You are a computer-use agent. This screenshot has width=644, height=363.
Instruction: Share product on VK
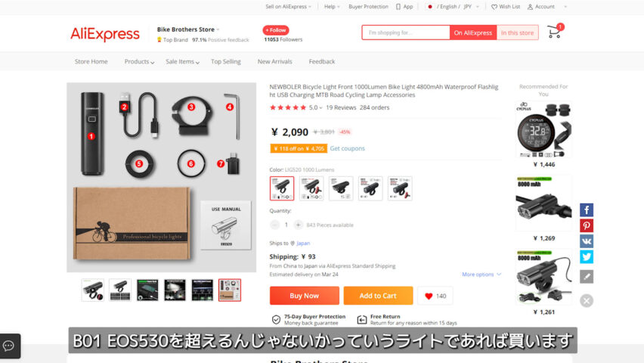pyautogui.click(x=587, y=241)
